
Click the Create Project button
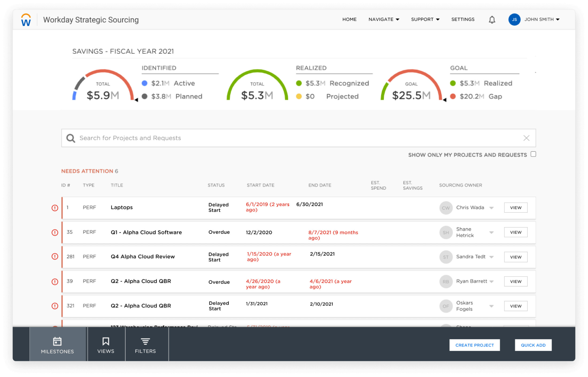tap(475, 345)
